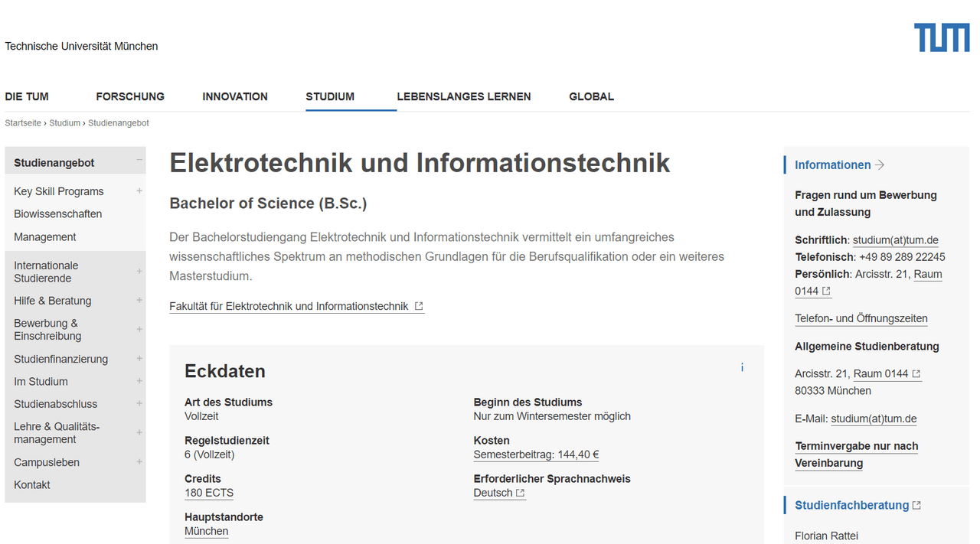Viewport: 980px width, 544px height.
Task: Open Terminvergabe nur nach Vereinbarung link
Action: [x=857, y=454]
